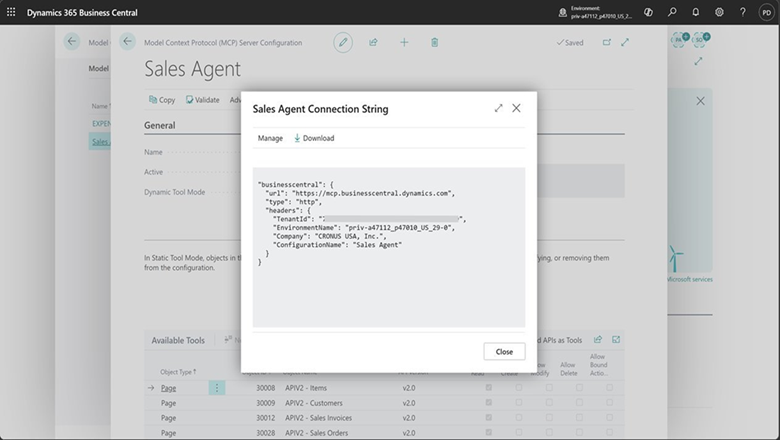This screenshot has width=780, height=440.
Task: Click the plus new record icon
Action: point(404,42)
